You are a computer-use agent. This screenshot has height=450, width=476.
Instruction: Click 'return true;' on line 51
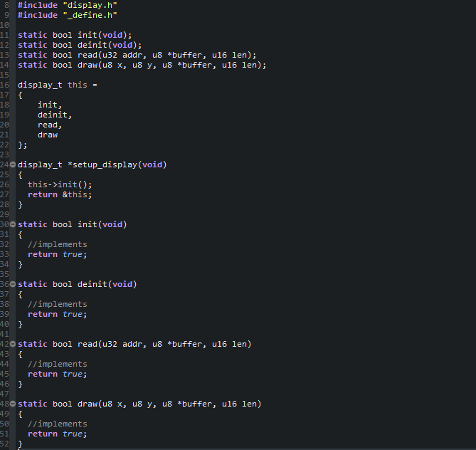coord(58,434)
